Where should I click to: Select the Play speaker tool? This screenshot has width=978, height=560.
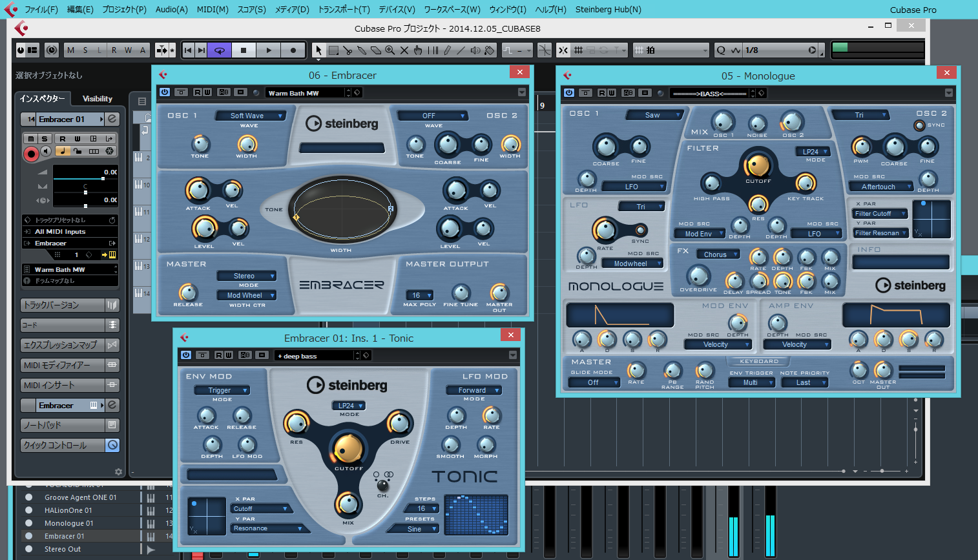(475, 50)
